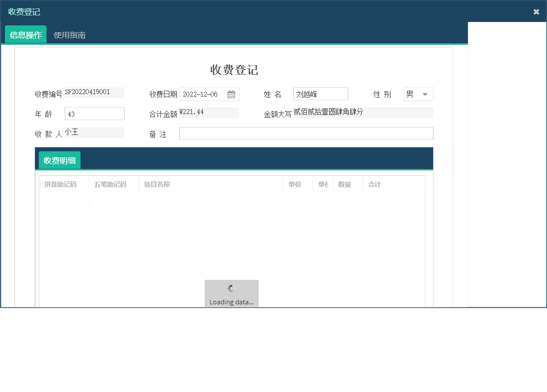The image size is (547, 392).
Task: Click the 姓名 field showing 刘越峰
Action: click(320, 93)
